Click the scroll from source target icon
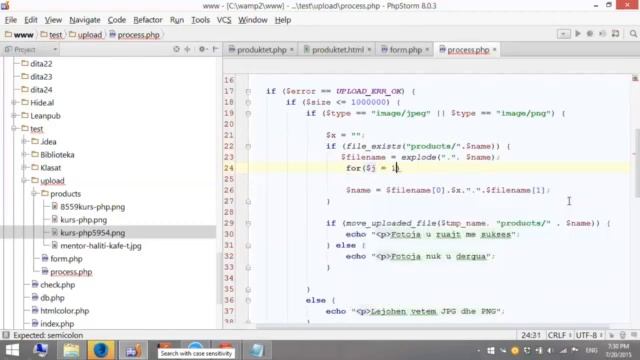This screenshot has width=640, height=360. pos(176,49)
